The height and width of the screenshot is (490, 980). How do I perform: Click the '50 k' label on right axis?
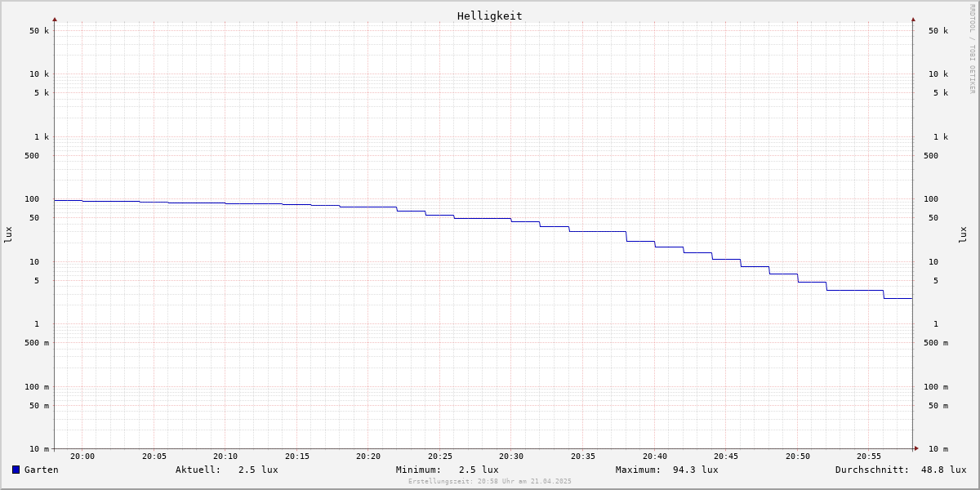(x=938, y=31)
